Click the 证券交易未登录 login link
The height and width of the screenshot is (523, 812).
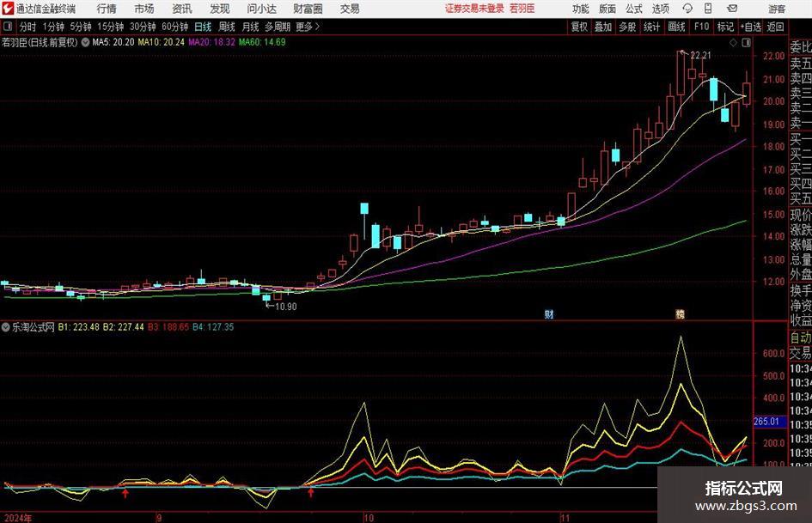coord(474,9)
